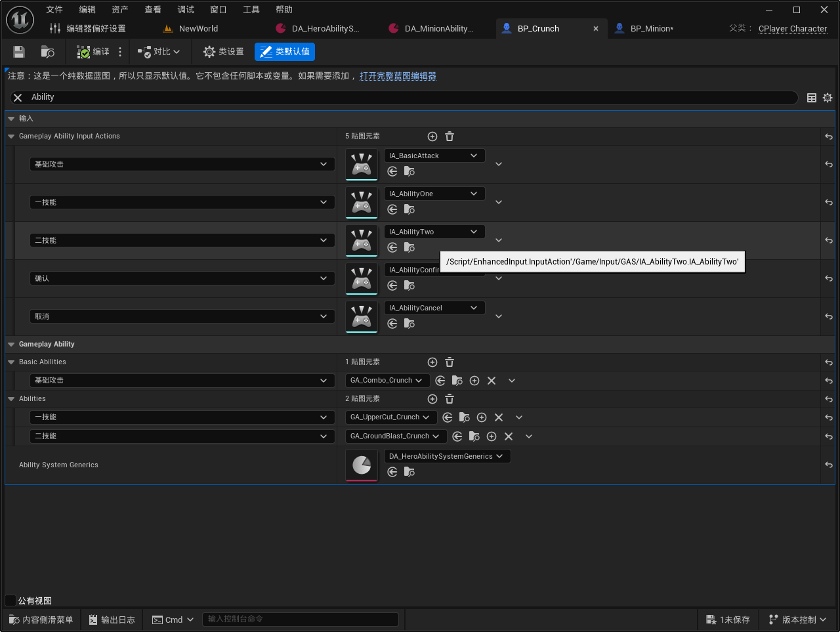The width and height of the screenshot is (840, 632).
Task: Empty the Abilities array trash icon
Action: point(450,399)
